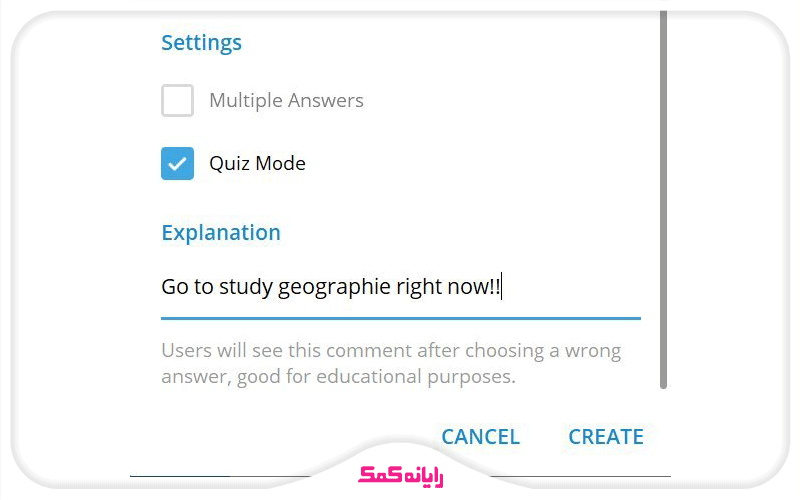Click the Quiz Mode label text
Screen dimensions: 800x500
click(257, 164)
